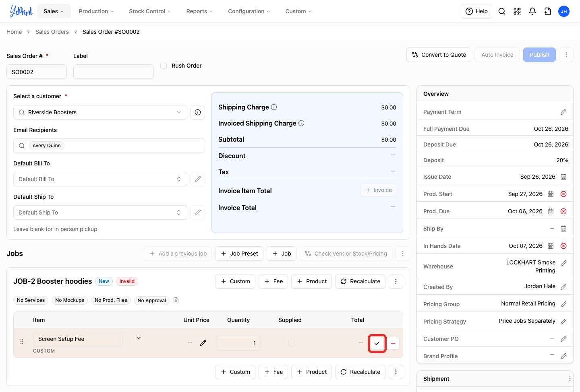
Task: Edit the Pricing Strategy pencil icon
Action: [x=563, y=322]
